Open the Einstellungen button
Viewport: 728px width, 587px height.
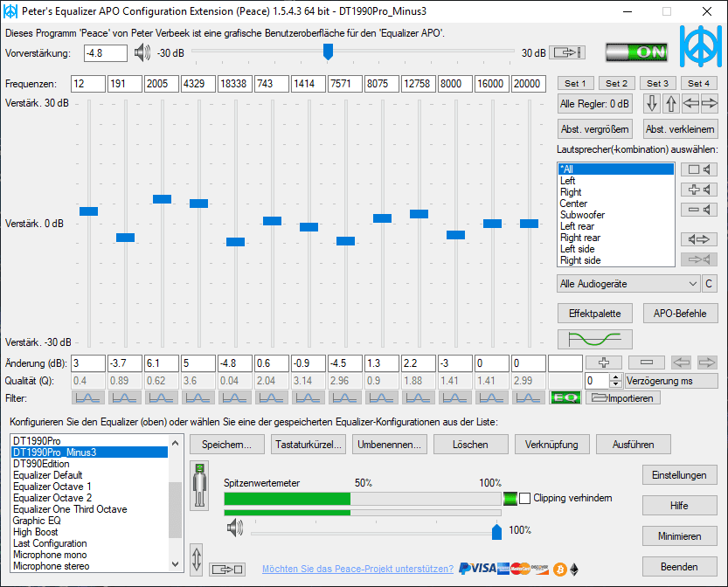[680, 475]
